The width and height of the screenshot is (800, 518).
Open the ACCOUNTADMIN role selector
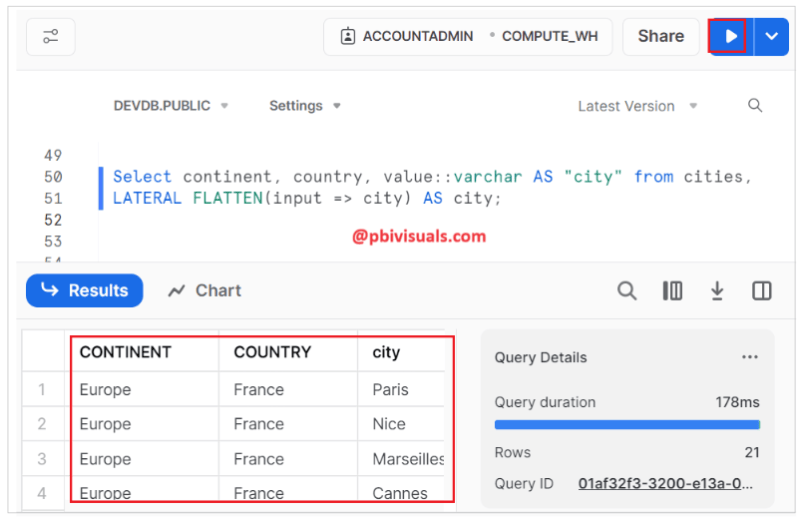(x=407, y=36)
